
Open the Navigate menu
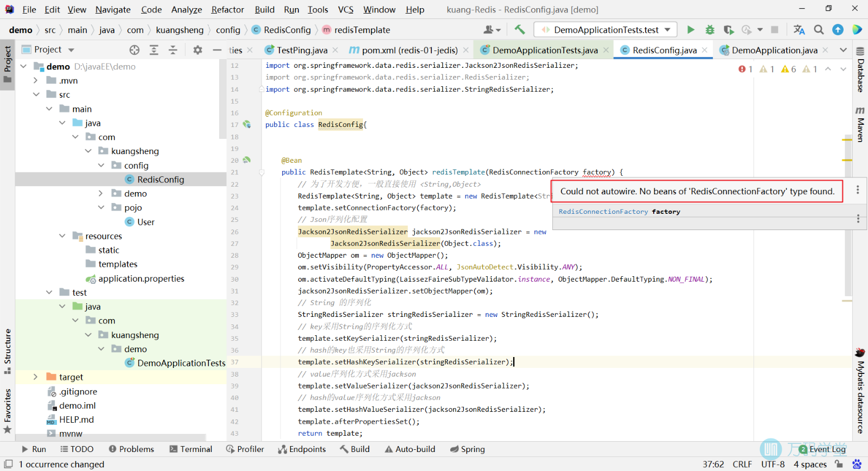pos(113,9)
